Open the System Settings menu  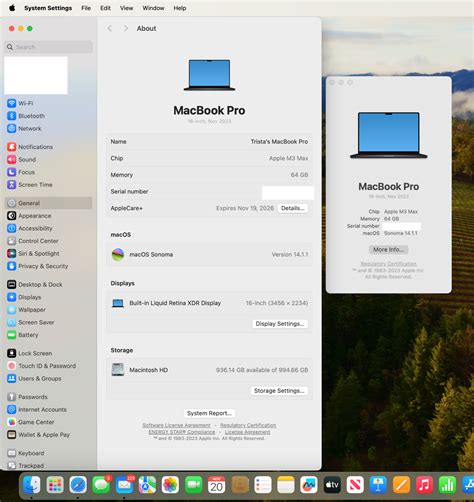click(48, 8)
